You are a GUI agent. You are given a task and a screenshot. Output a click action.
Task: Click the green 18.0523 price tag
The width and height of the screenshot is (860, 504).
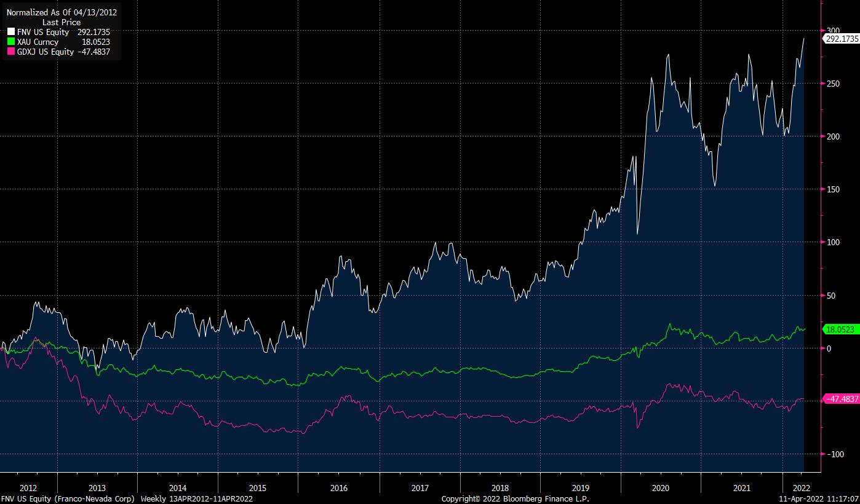(840, 329)
